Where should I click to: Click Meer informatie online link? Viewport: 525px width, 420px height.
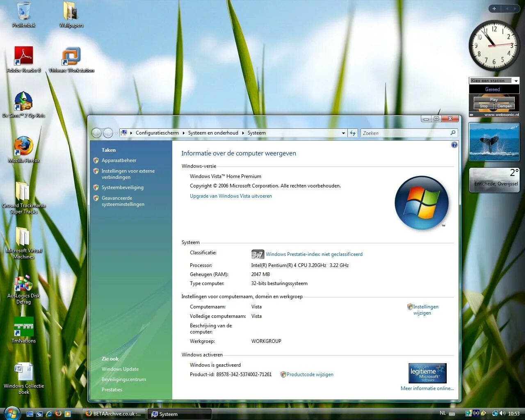427,388
